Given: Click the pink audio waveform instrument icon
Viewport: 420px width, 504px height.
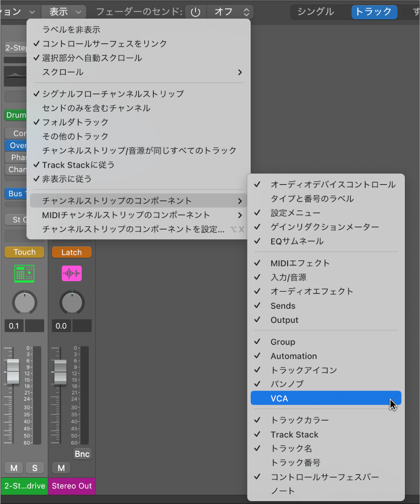Looking at the screenshot, I should [x=72, y=273].
